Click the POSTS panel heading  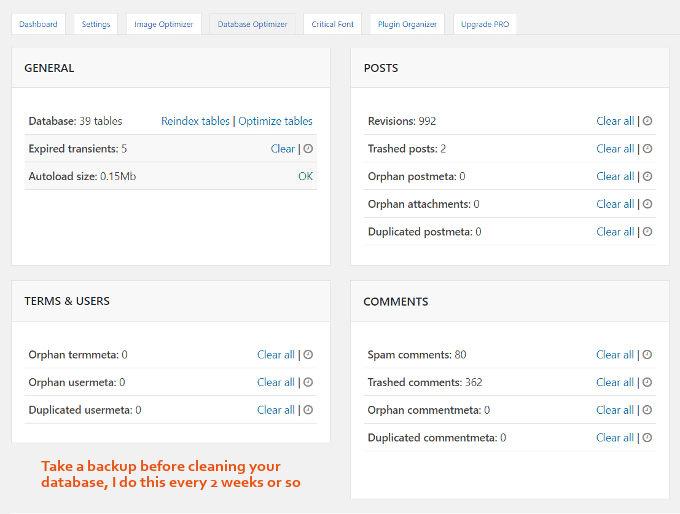click(381, 68)
